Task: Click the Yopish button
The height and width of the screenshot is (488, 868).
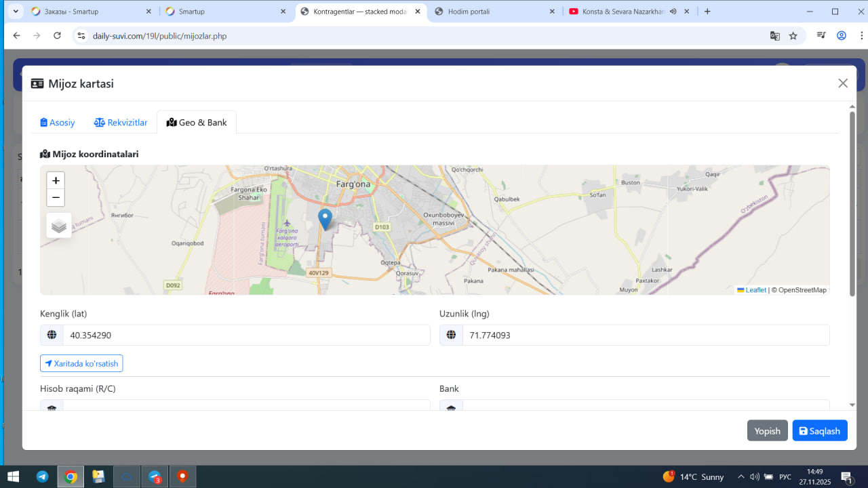Action: coord(767,431)
